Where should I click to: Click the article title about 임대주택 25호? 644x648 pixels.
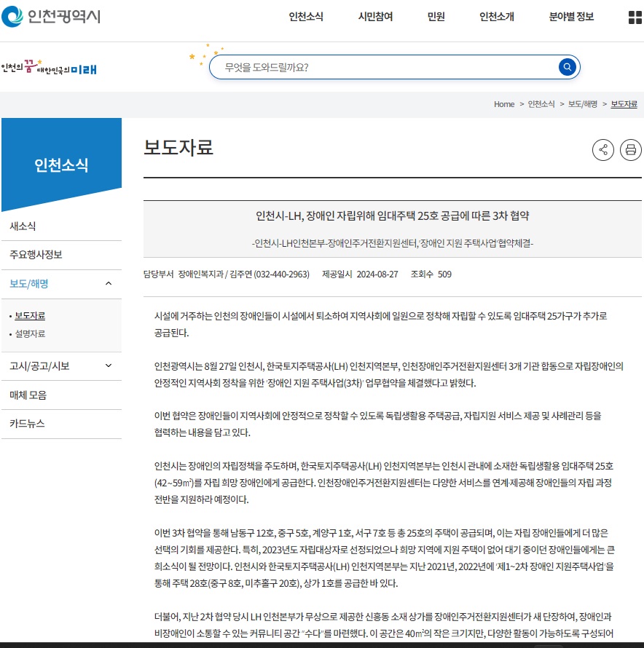(392, 216)
